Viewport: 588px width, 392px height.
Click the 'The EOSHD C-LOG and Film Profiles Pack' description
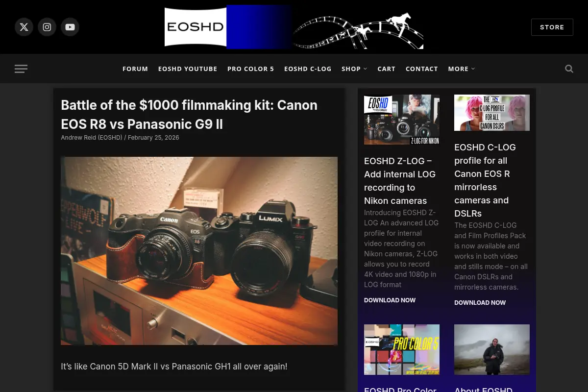[x=491, y=256]
